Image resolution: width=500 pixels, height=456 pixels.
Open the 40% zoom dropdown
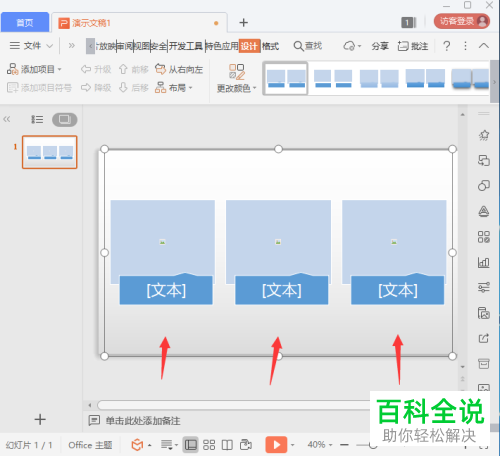click(x=320, y=445)
